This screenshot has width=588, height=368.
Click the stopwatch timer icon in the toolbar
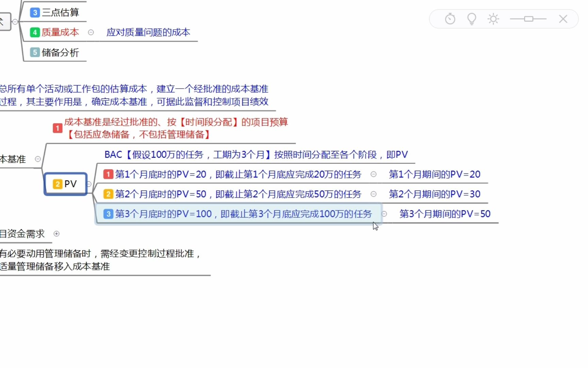(450, 19)
